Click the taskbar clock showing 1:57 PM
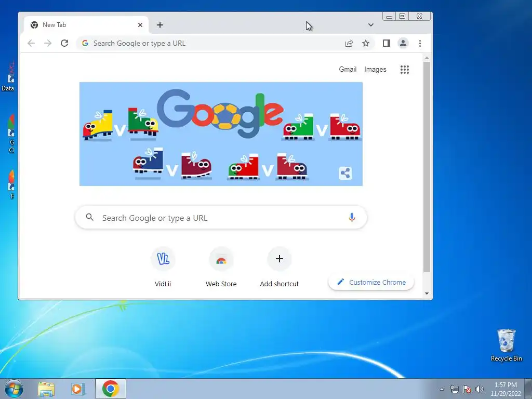The height and width of the screenshot is (399, 532). (x=506, y=389)
